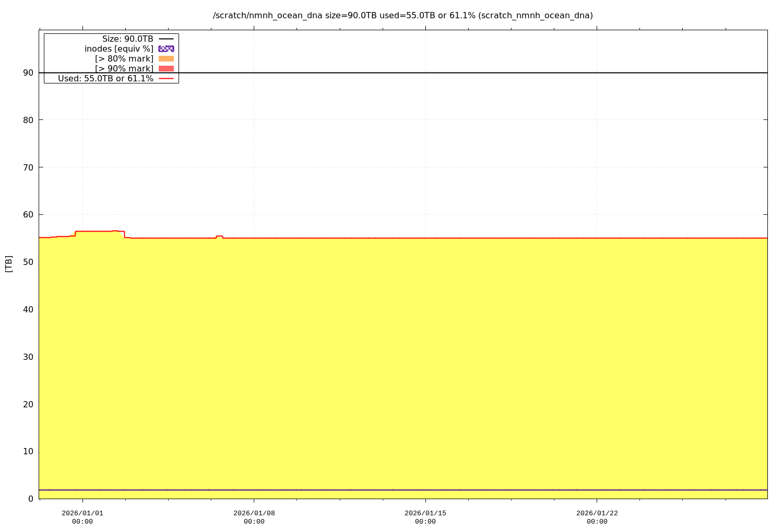
Task: Pick the 2026/01/22 date label
Action: (597, 513)
